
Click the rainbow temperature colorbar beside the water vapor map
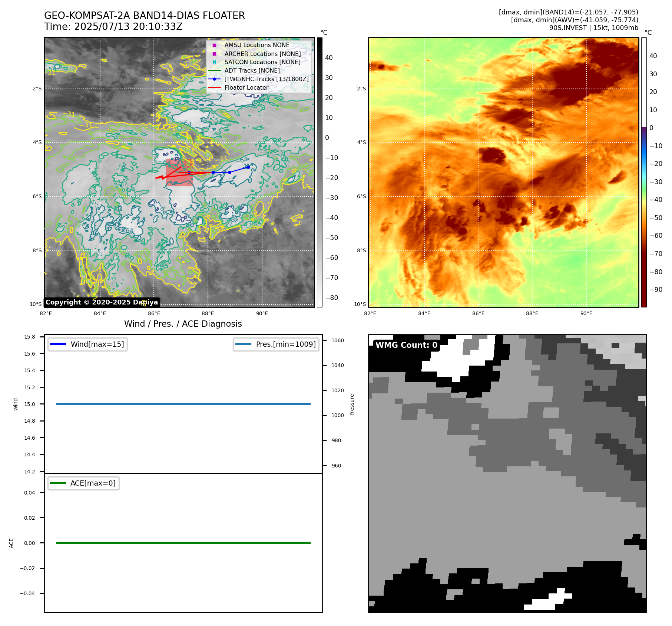click(644, 172)
